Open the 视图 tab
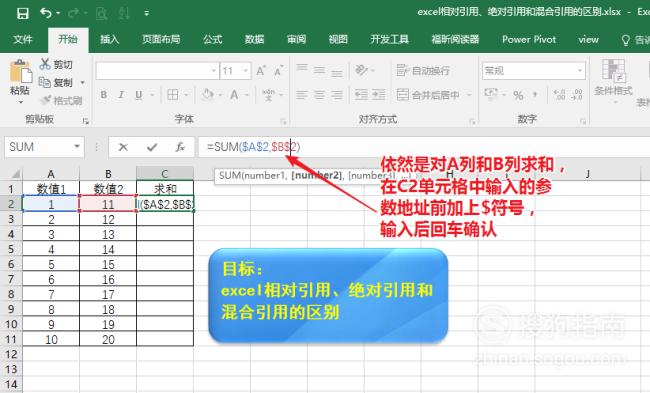650x393 pixels. pos(338,39)
